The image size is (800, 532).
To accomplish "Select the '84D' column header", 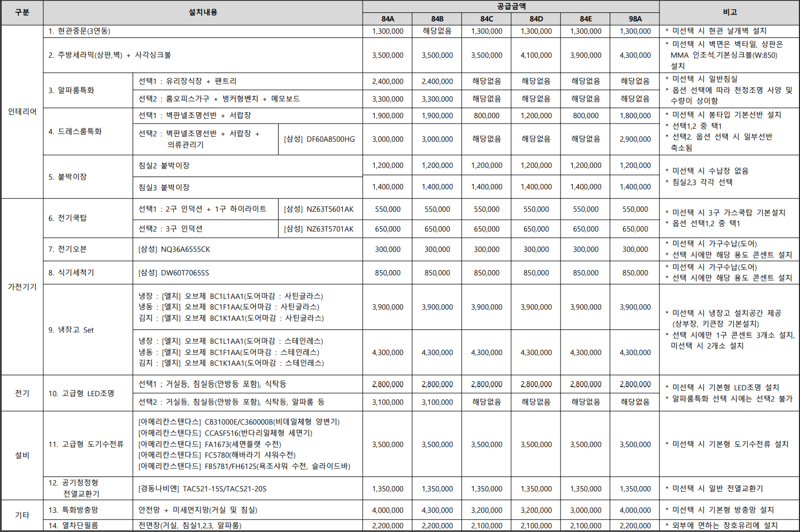I will (536, 19).
